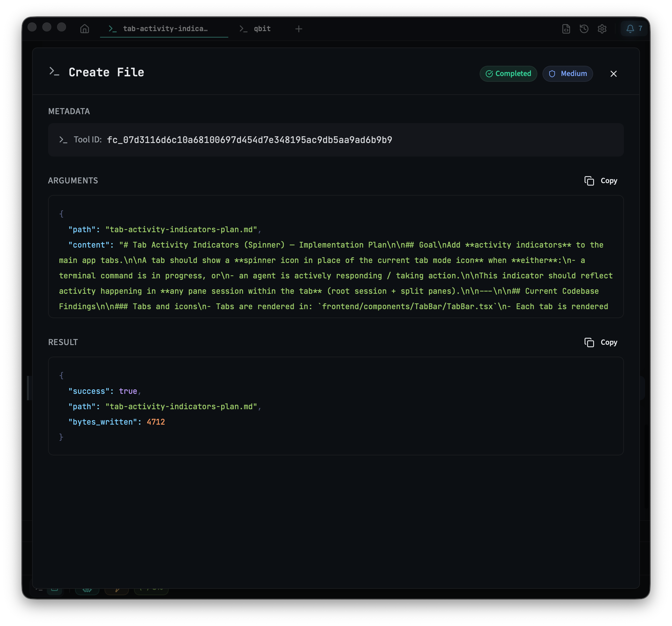Copy the Result JSON
672x626 pixels.
tap(601, 343)
